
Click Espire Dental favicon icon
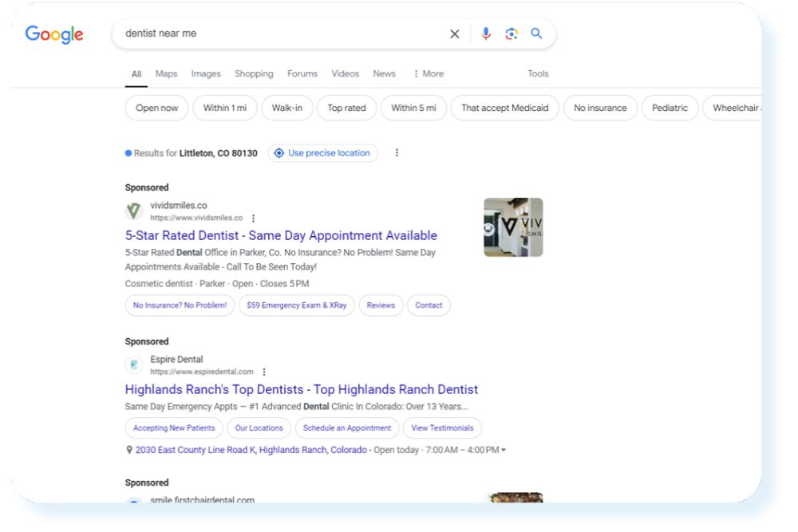coord(134,365)
